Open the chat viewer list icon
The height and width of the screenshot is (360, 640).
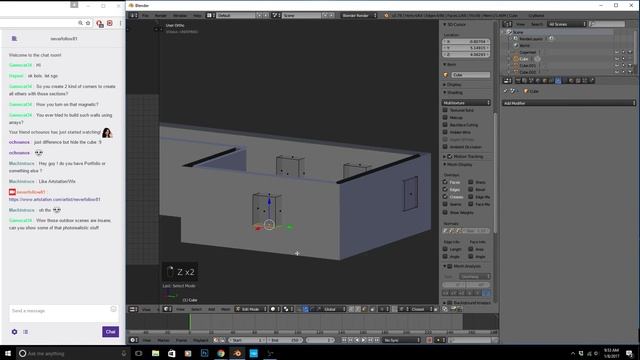(26, 332)
